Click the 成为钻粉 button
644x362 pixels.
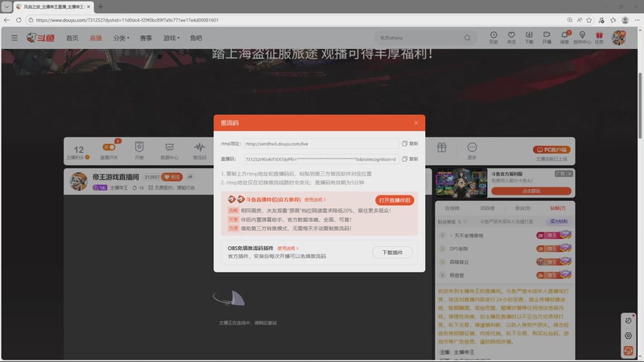pos(559,221)
